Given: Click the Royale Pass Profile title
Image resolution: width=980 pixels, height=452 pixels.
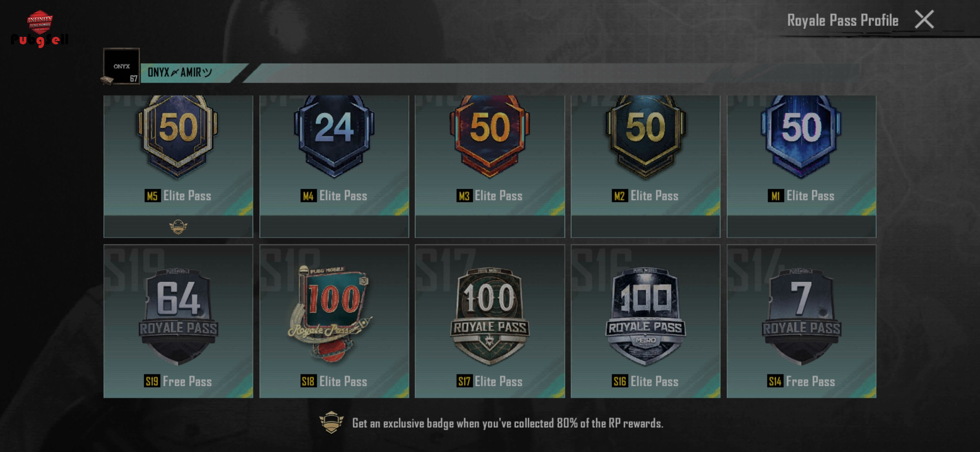Looking at the screenshot, I should pyautogui.click(x=843, y=20).
